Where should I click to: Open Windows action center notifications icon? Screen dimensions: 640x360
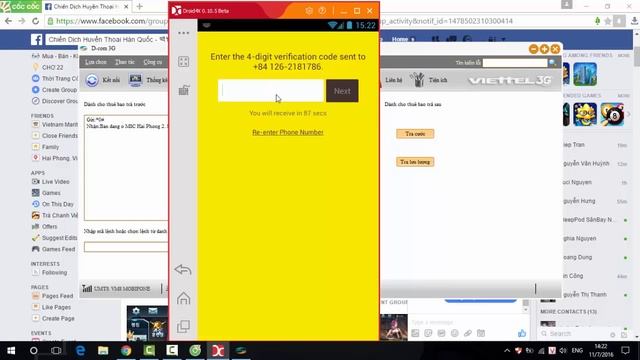pyautogui.click(x=625, y=351)
